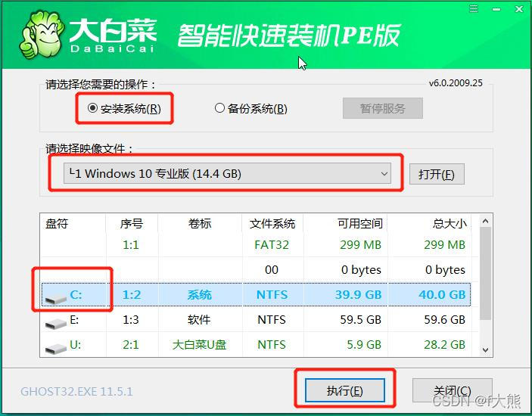The image size is (532, 416).
Task: Sort by the 卷标 column header
Action: click(200, 223)
